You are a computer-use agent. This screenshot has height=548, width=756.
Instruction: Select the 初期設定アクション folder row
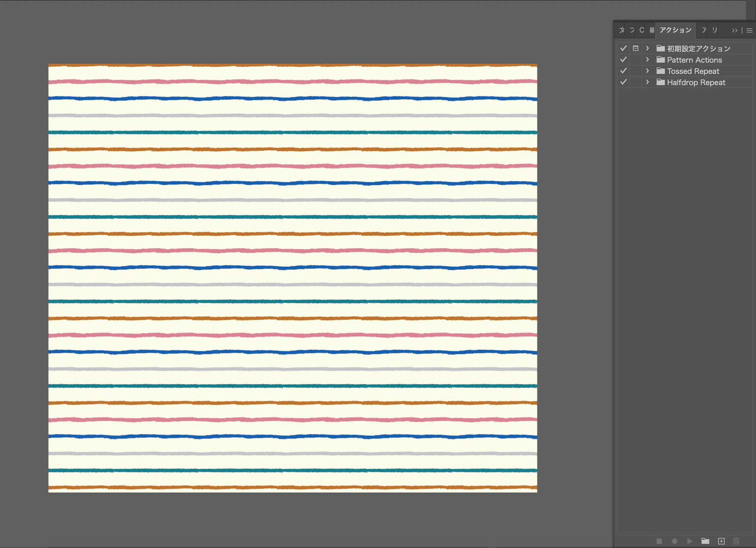pos(685,48)
